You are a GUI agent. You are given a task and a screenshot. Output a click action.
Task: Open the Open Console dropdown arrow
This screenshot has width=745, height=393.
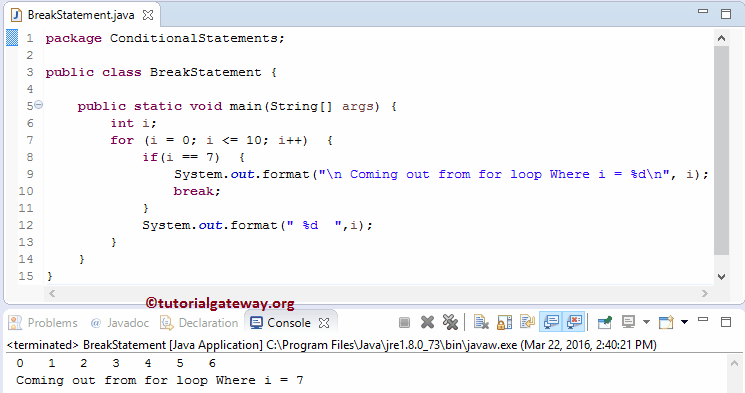pyautogui.click(x=684, y=322)
